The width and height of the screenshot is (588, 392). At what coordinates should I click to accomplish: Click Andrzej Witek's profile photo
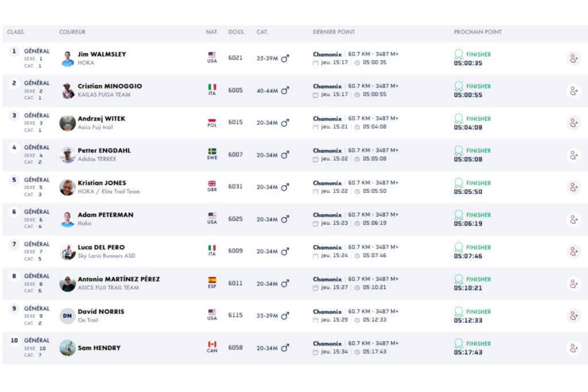coord(68,123)
